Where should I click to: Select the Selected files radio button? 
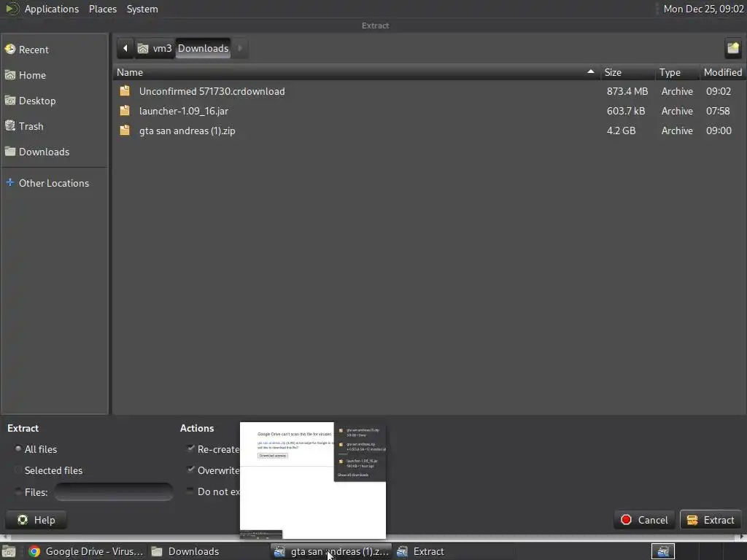18,470
